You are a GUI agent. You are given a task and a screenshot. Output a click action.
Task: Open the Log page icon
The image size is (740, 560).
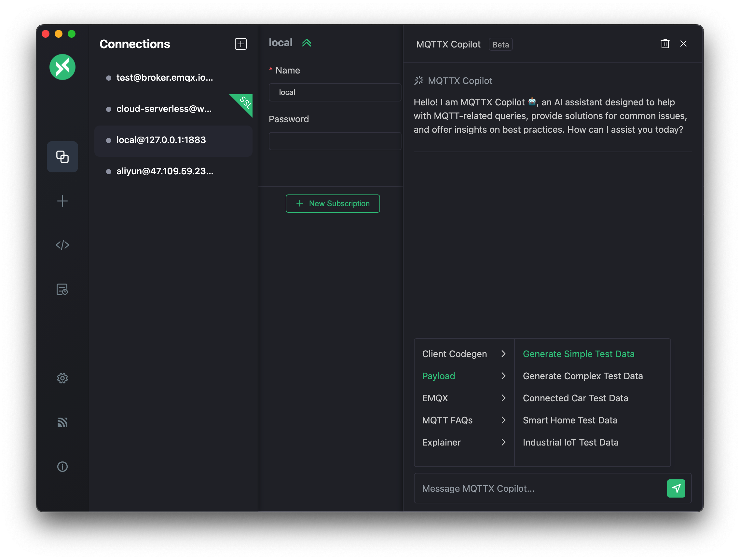pyautogui.click(x=62, y=289)
